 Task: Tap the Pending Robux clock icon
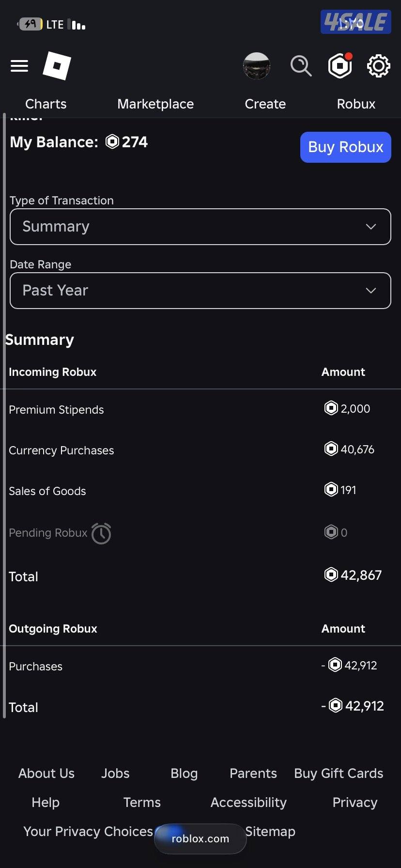(x=101, y=533)
